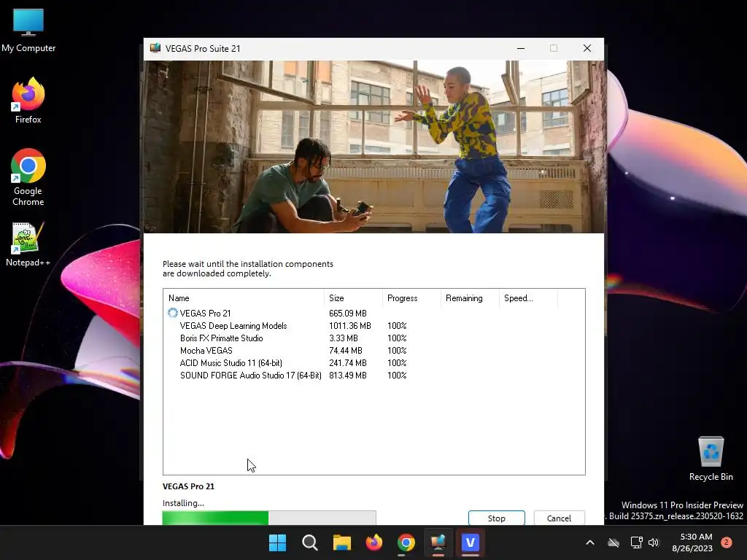
Task: Click the VEGAS banner photo of dancers
Action: coord(374,147)
